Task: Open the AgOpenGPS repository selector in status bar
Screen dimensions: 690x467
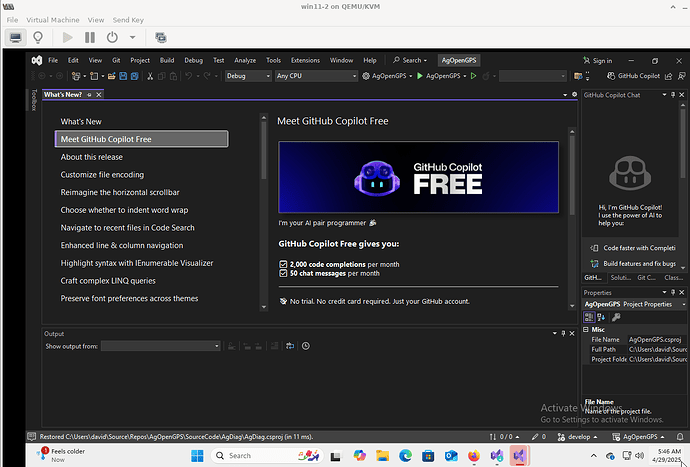Action: pyautogui.click(x=638, y=437)
